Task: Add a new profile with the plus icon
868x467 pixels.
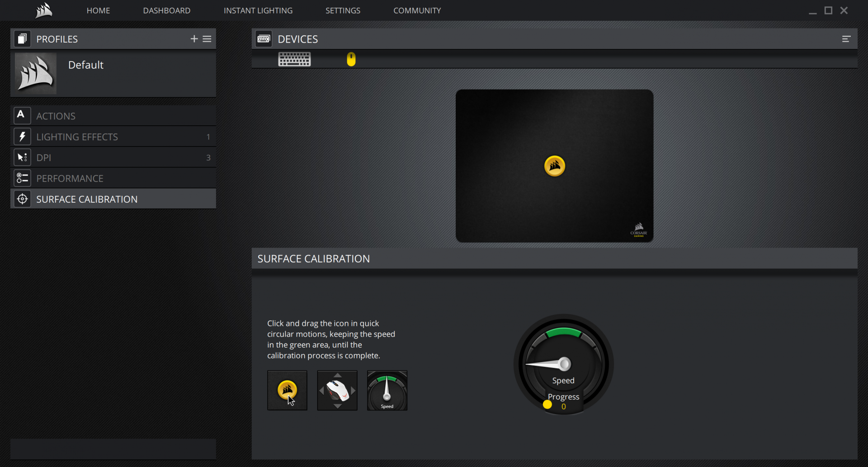Action: coord(194,39)
